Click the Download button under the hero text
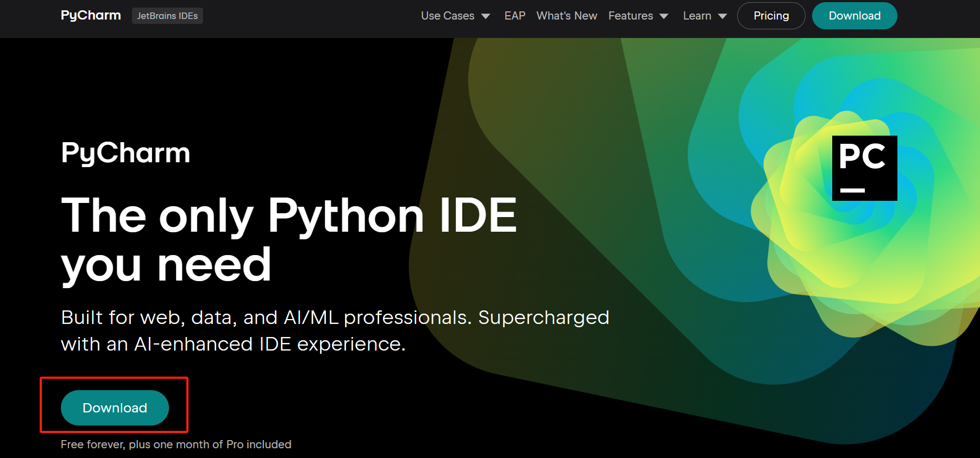Viewport: 980px width, 458px height. click(x=115, y=408)
